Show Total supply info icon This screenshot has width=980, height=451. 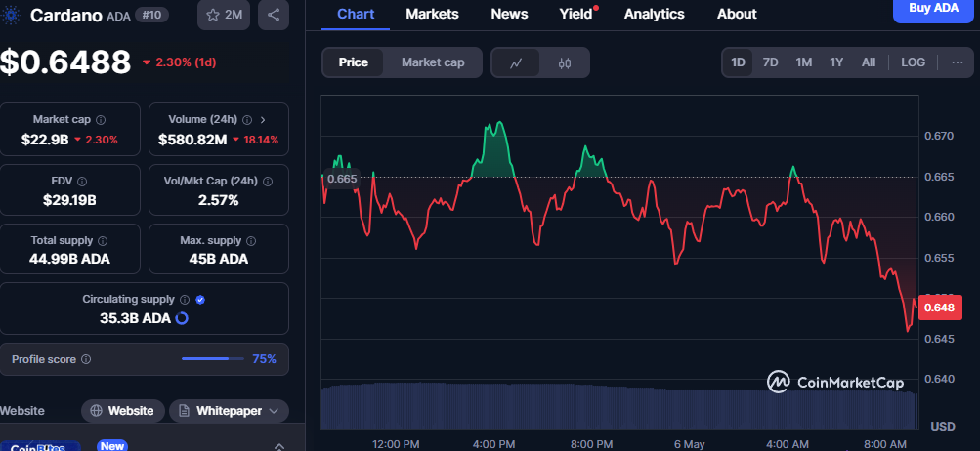103,240
